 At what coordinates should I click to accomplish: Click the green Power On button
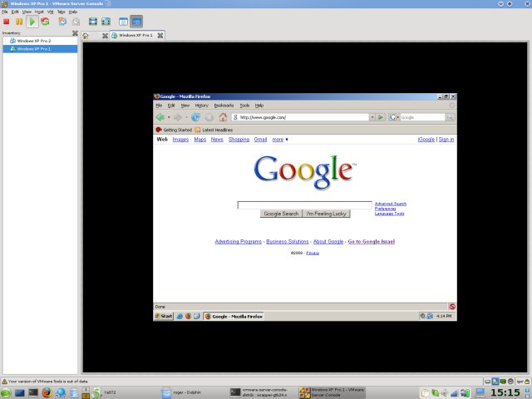pyautogui.click(x=32, y=22)
